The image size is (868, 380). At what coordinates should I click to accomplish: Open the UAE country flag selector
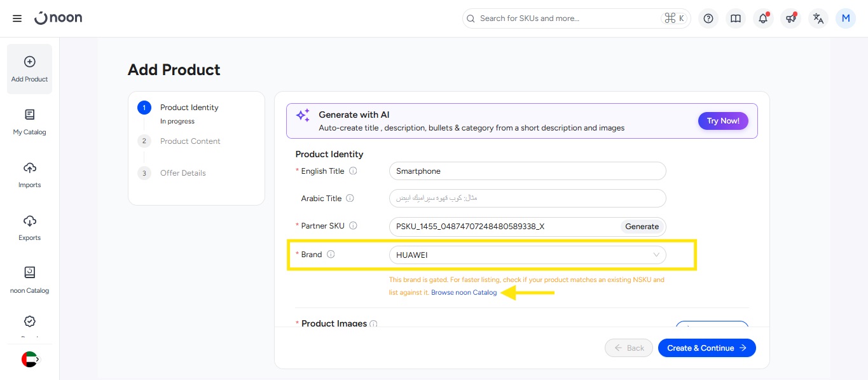[x=30, y=360]
